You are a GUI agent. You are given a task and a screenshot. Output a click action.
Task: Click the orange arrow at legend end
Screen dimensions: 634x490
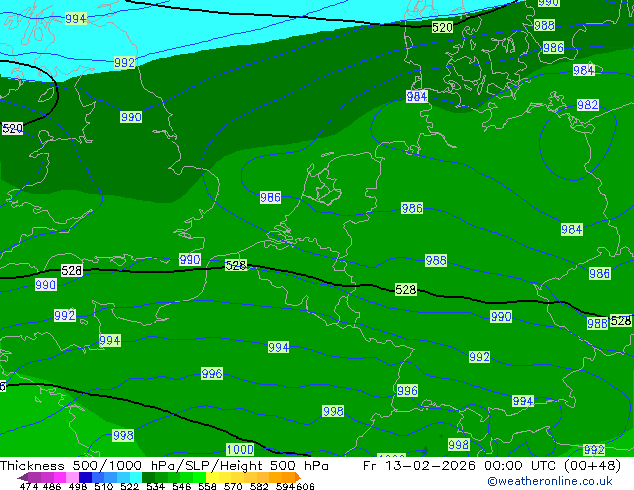(x=298, y=477)
